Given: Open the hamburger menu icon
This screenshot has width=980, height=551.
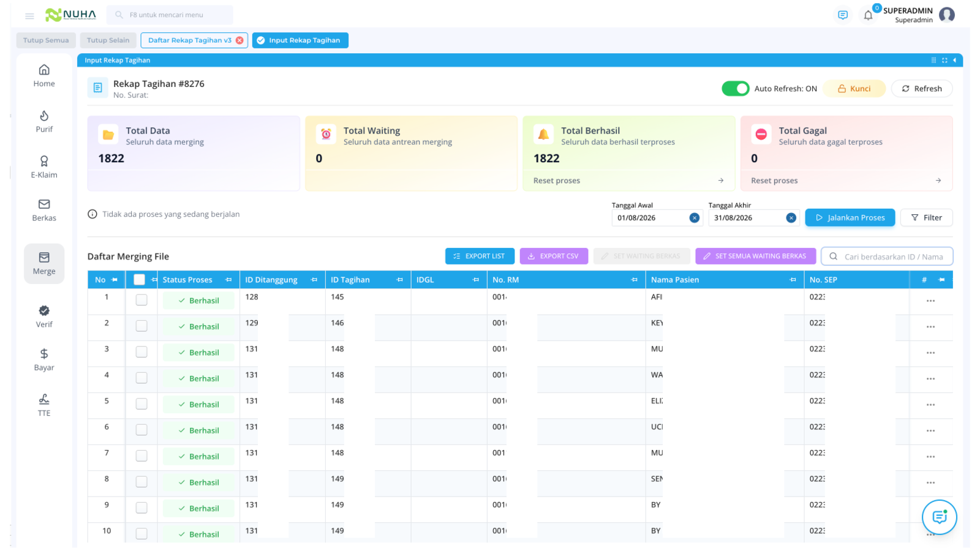Looking at the screenshot, I should click(29, 16).
